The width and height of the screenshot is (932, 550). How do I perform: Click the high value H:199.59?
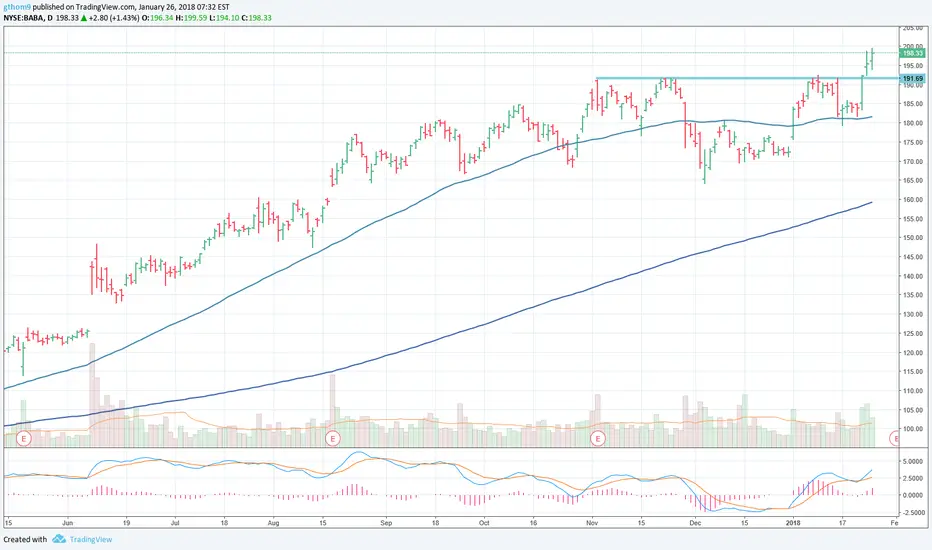click(191, 18)
